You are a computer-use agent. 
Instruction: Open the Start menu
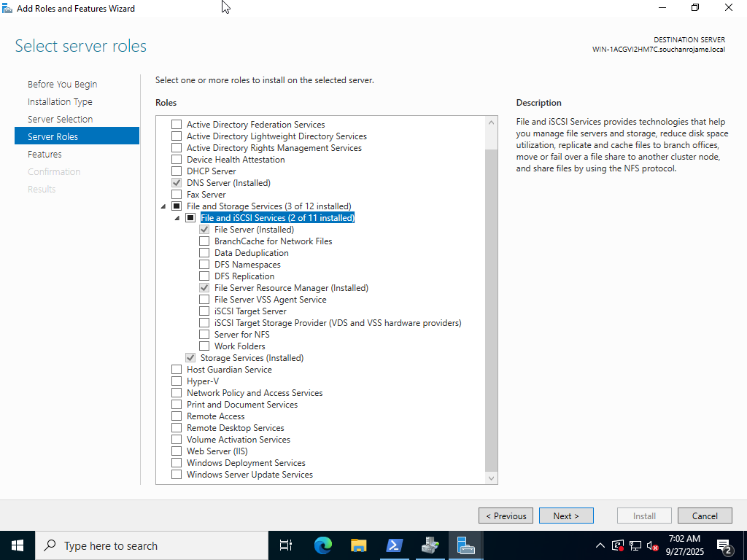(17, 545)
